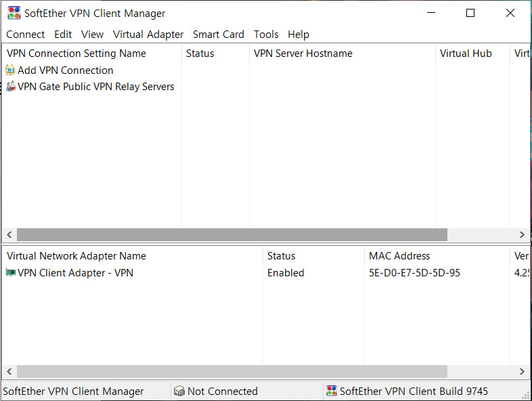Screen dimensions: 532x401
Task: Click the Virtual Hub column header
Action: point(466,54)
